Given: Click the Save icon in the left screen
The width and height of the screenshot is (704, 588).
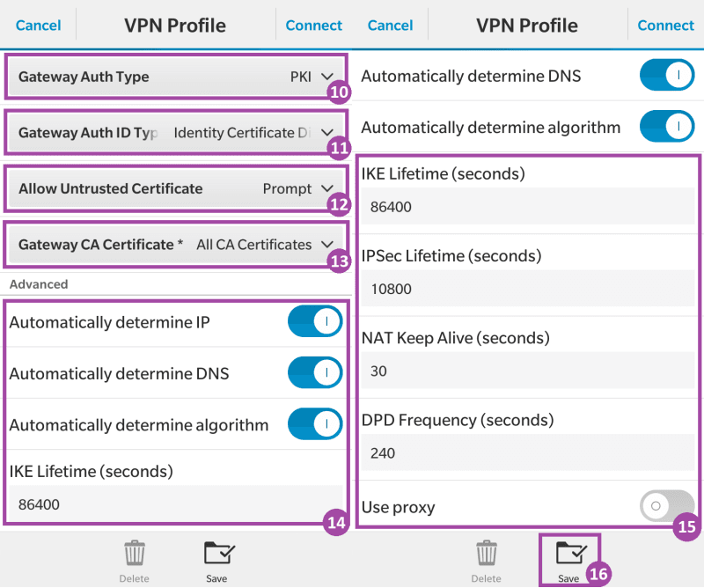Looking at the screenshot, I should pyautogui.click(x=216, y=554).
